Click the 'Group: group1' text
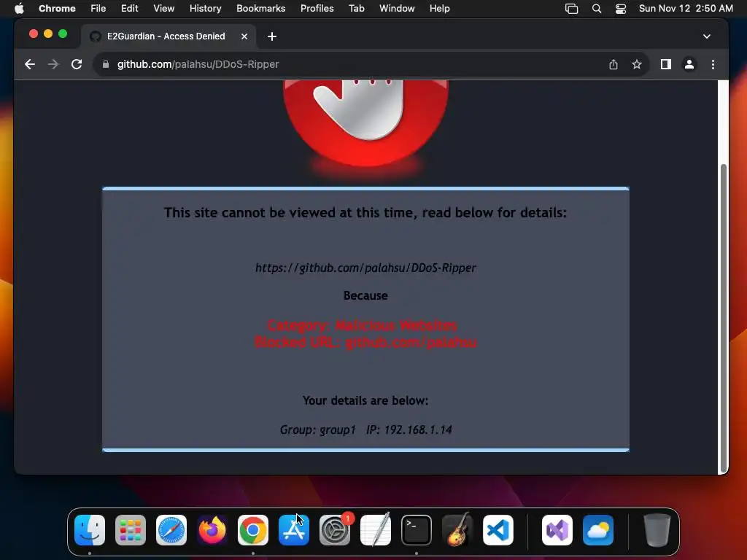Screen dimensions: 747x560 pyautogui.click(x=317, y=429)
